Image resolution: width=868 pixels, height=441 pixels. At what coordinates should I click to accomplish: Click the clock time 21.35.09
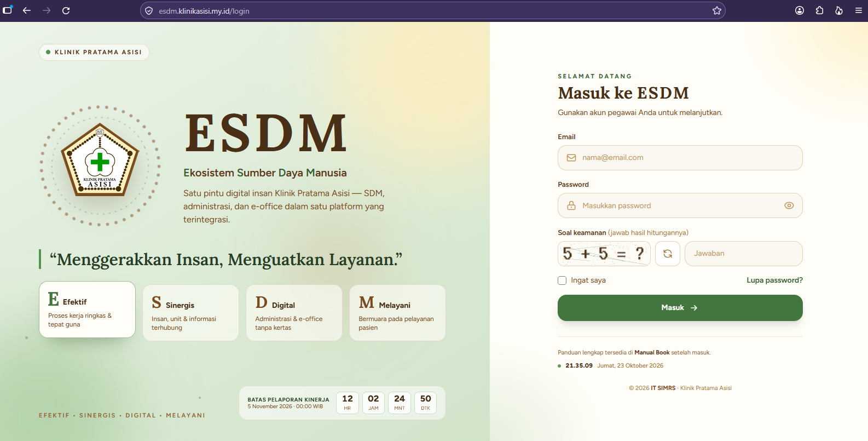(579, 365)
